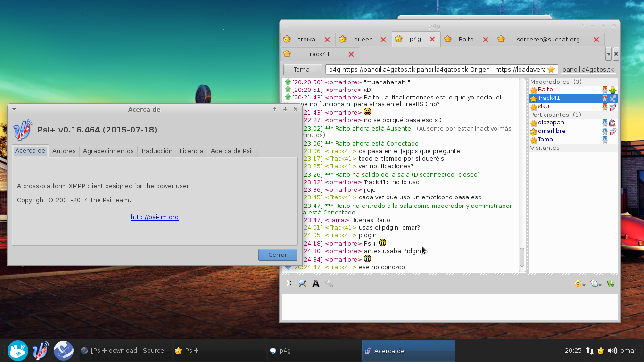The width and height of the screenshot is (644, 362).
Task: Click the yellow grinning emoticon after 'Psi+' message
Action: 382,243
